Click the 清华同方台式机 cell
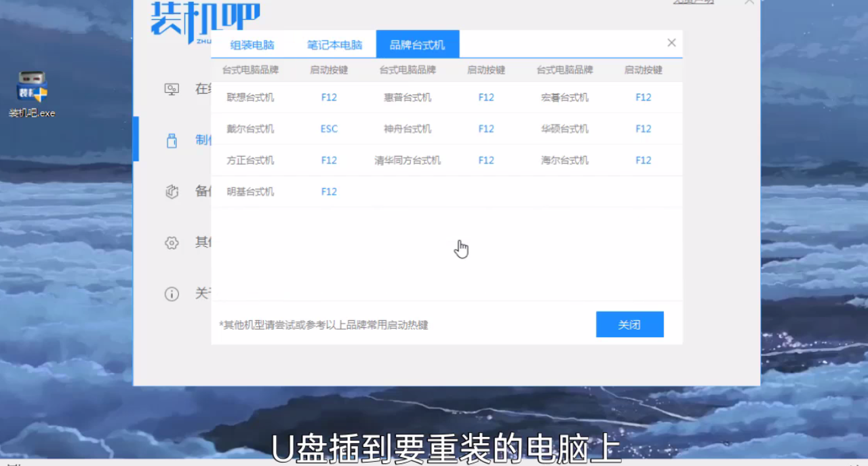 (408, 160)
